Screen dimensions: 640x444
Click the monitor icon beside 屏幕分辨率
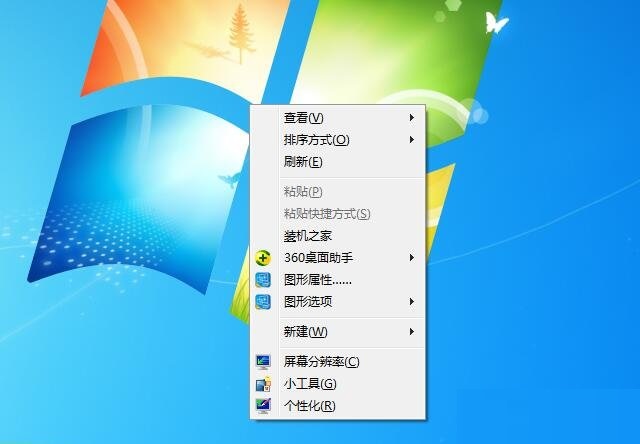click(x=263, y=362)
